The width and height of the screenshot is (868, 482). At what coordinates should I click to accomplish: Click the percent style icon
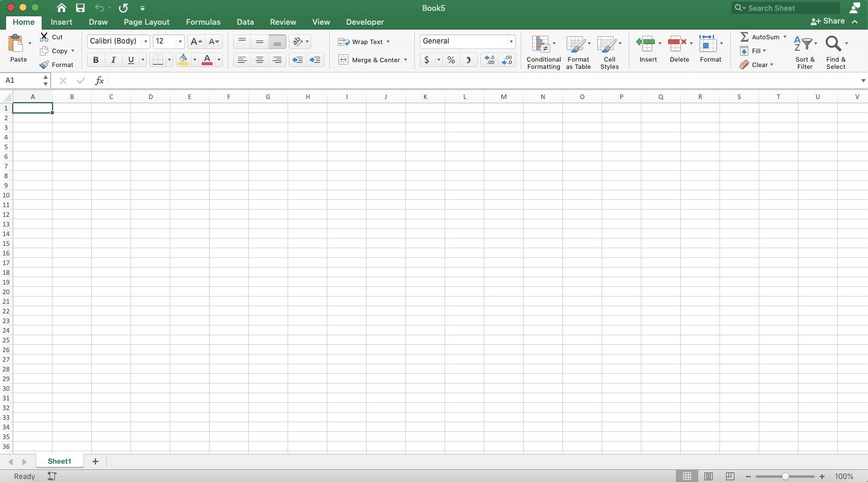point(450,60)
